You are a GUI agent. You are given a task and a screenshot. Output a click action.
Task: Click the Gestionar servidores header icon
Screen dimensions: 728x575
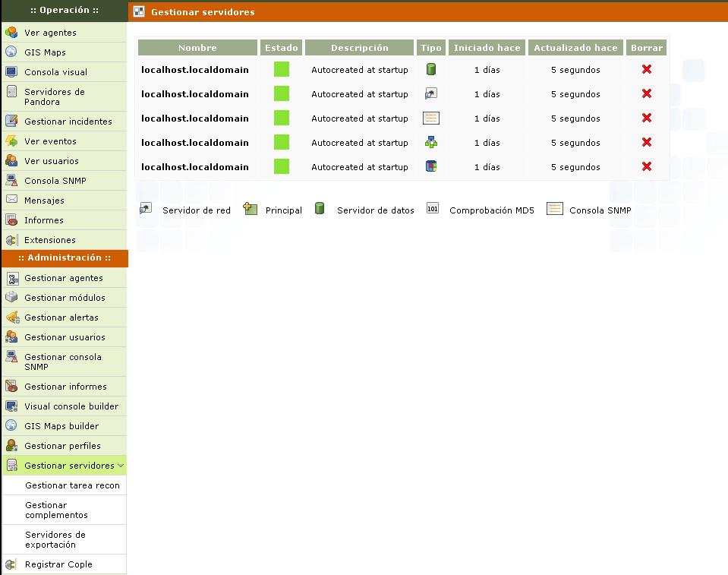click(139, 11)
